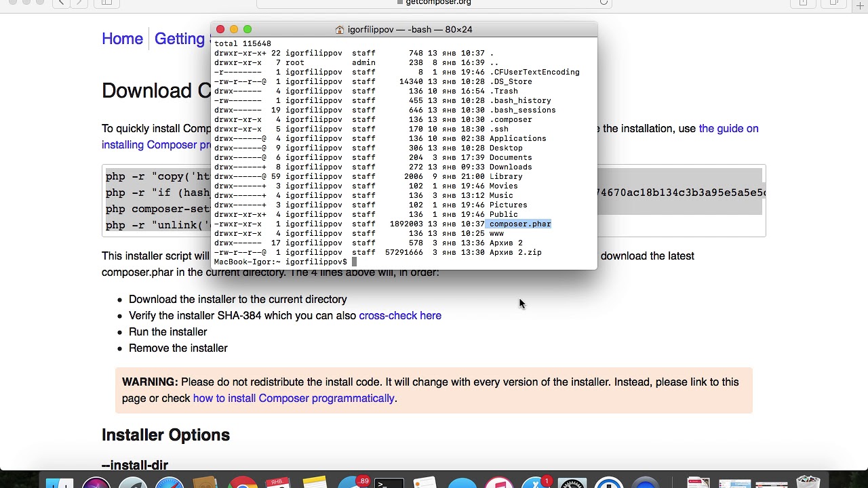Open the cross-check here link
The image size is (868, 488).
(400, 315)
